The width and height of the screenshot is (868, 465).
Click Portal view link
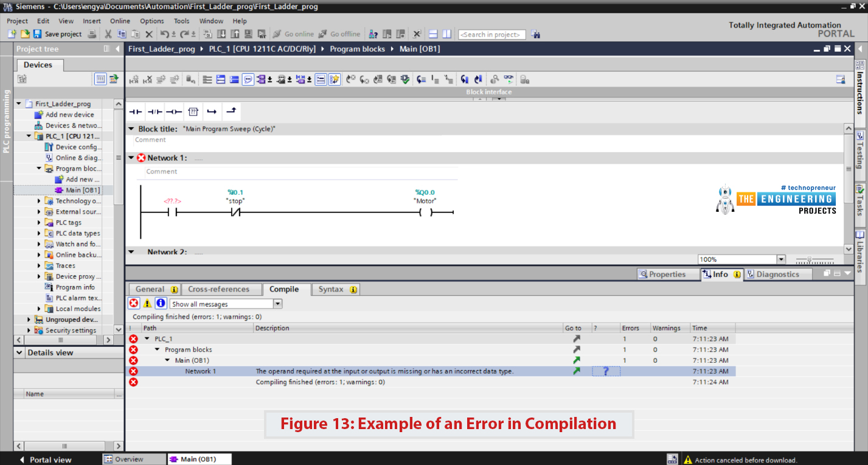pos(45,460)
